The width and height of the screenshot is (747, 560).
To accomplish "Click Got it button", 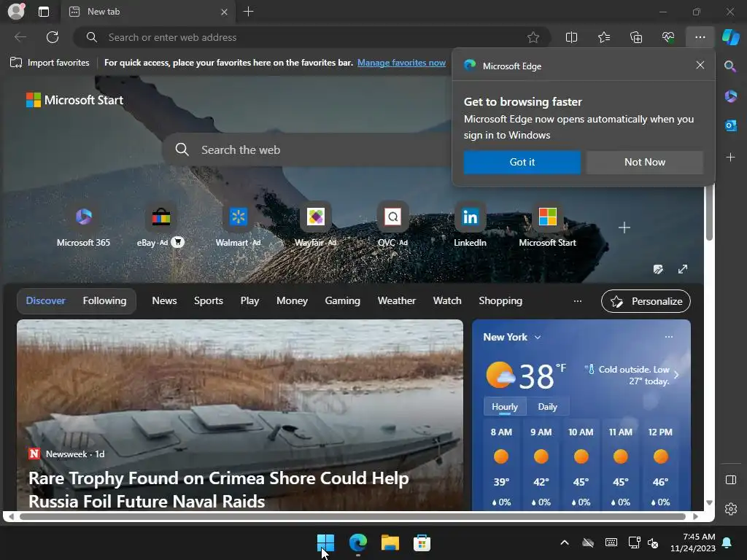I will point(522,163).
